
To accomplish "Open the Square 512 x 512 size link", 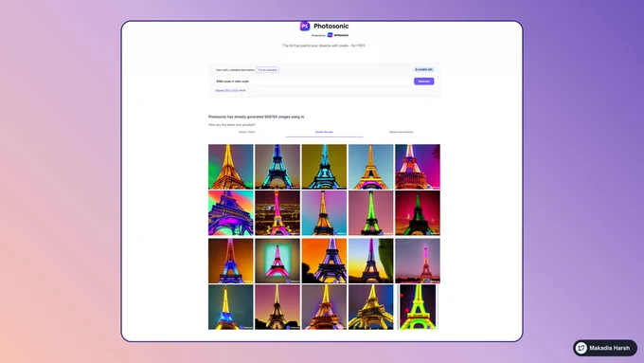I will click(226, 90).
